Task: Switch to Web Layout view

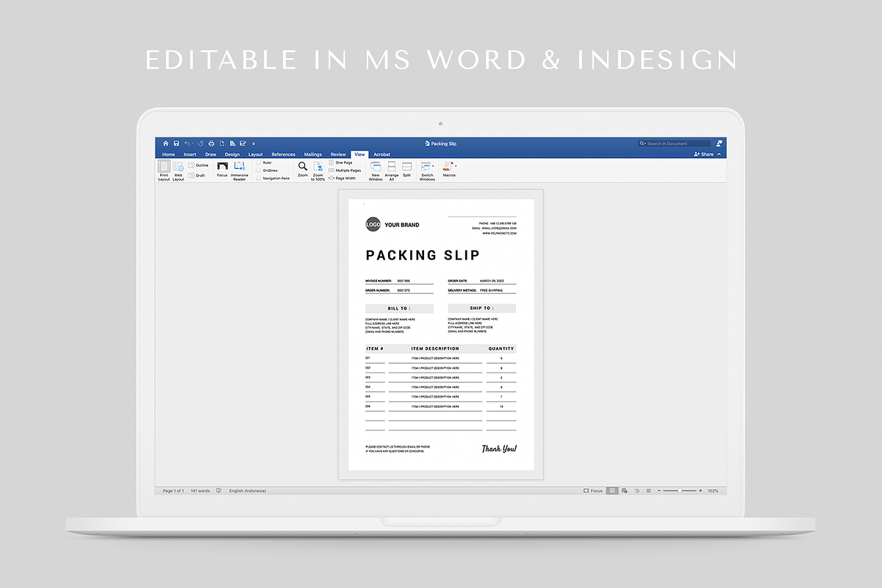Action: [x=178, y=168]
